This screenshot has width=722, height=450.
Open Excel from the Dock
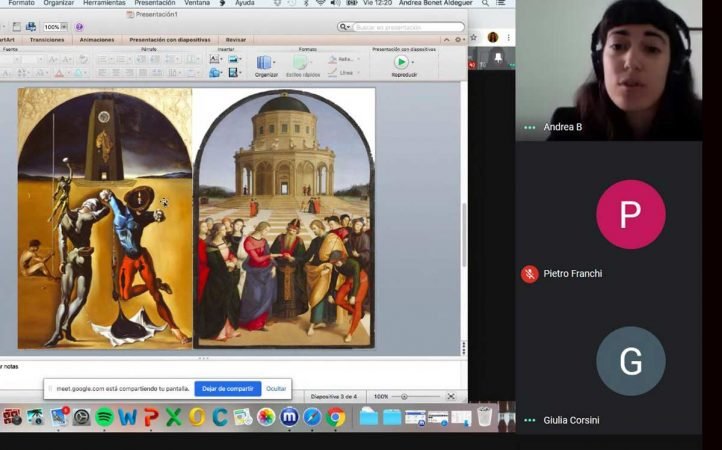coord(174,417)
